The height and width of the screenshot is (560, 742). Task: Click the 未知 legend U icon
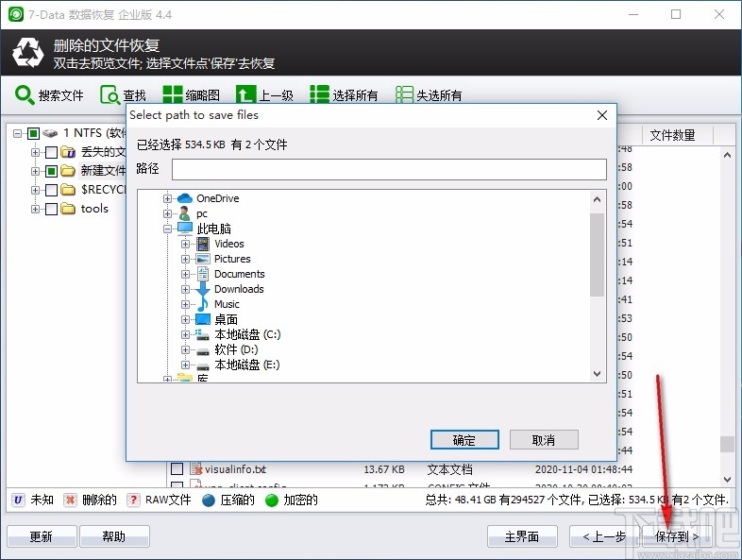18,500
